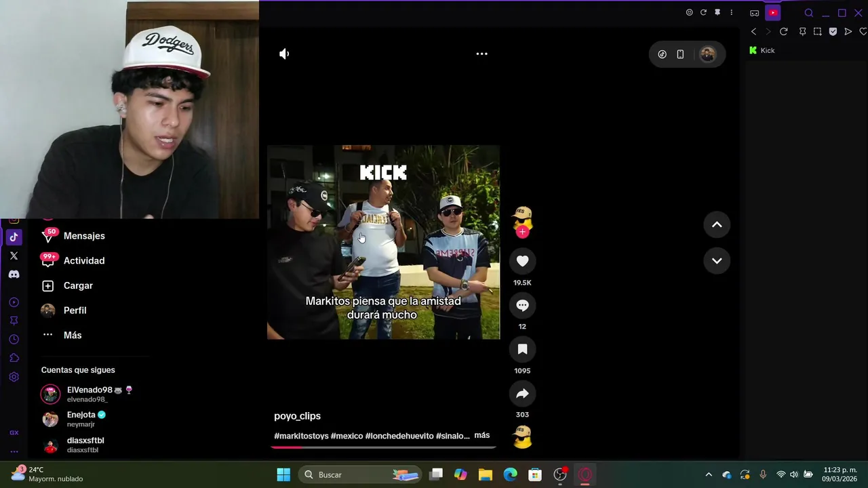Open diasxsftbl followed account
This screenshot has height=488, width=868.
(73, 445)
